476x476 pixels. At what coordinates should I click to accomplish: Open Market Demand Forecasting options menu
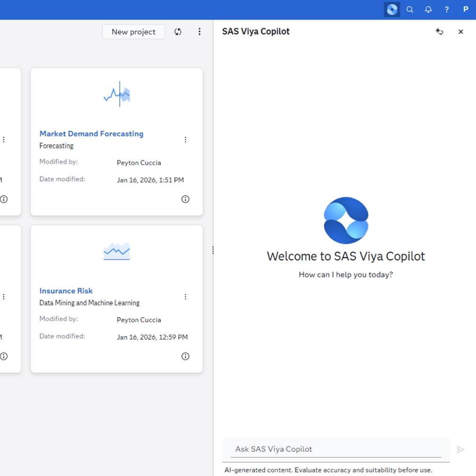click(185, 140)
